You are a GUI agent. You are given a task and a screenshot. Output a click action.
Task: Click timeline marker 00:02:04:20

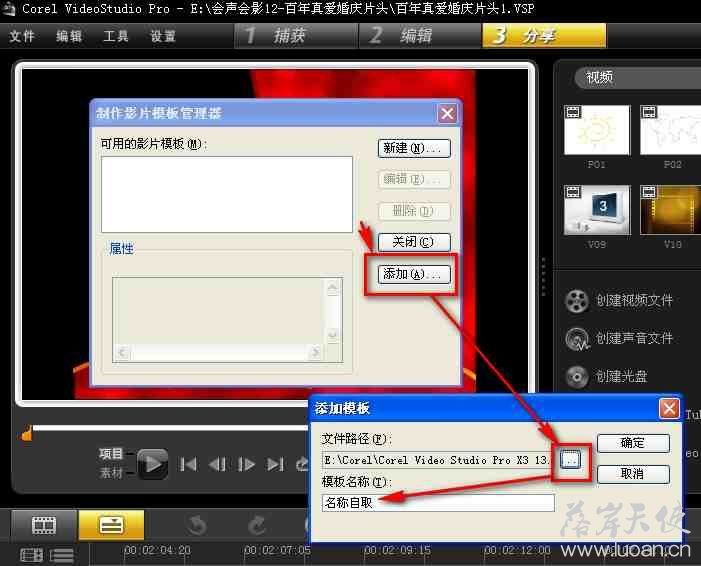coord(157,550)
